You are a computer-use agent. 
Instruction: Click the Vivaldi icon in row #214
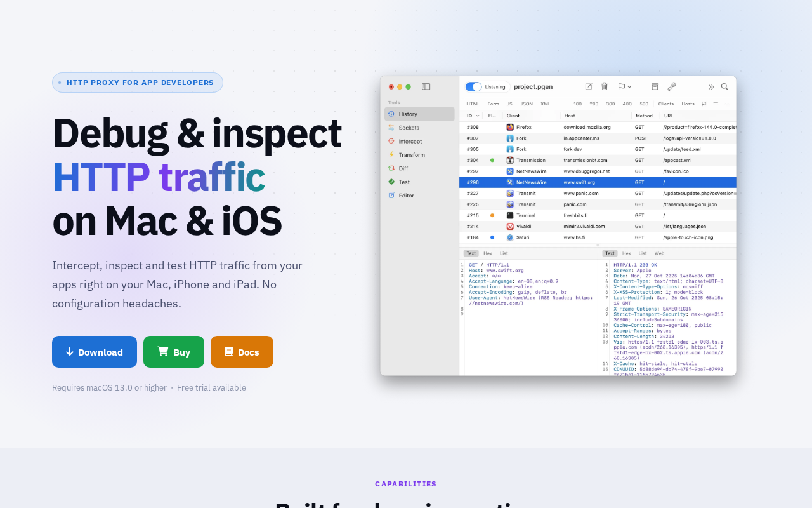click(510, 226)
